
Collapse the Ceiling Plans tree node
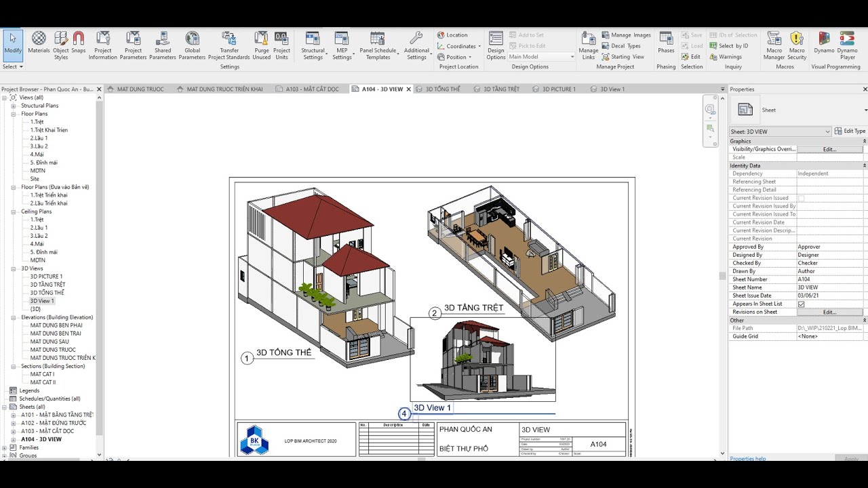tap(13, 211)
